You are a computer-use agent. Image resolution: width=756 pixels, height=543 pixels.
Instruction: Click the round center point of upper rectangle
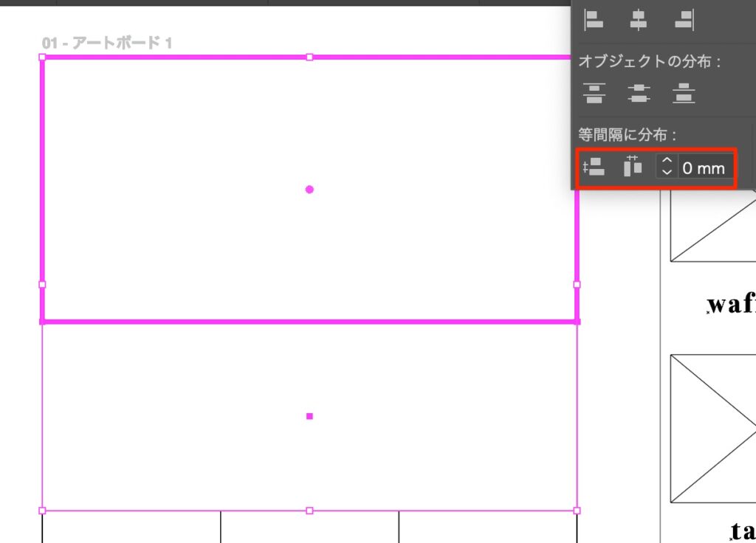tap(309, 190)
